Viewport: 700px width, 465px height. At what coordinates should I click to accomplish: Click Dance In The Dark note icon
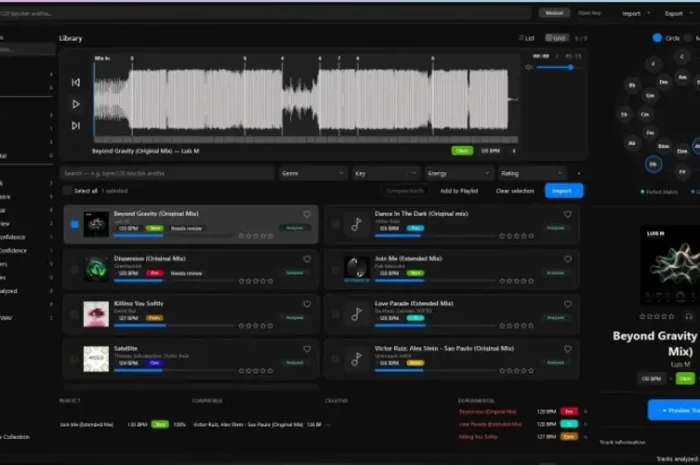(357, 224)
